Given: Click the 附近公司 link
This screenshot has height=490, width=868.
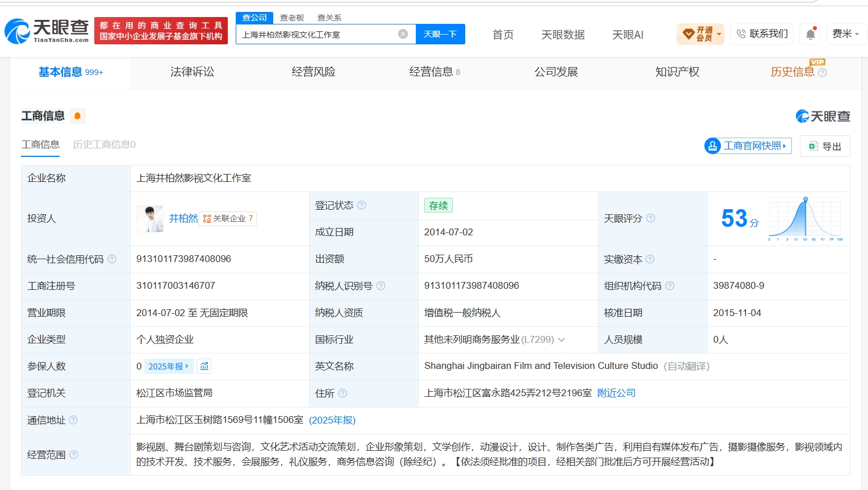Looking at the screenshot, I should 616,393.
